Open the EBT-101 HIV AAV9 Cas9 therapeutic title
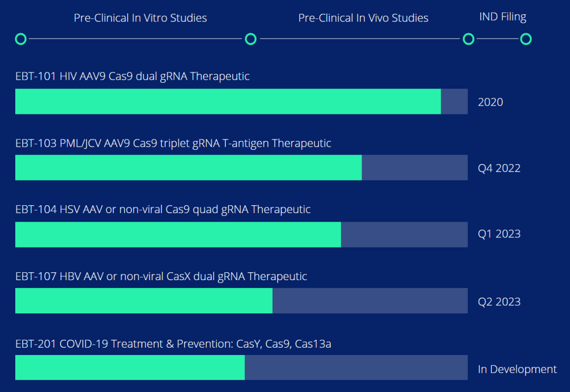The width and height of the screenshot is (570, 392). 132,77
